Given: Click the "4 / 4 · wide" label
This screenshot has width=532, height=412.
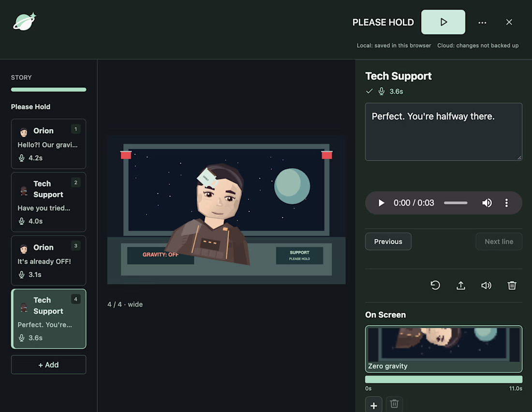Looking at the screenshot, I should tap(125, 305).
